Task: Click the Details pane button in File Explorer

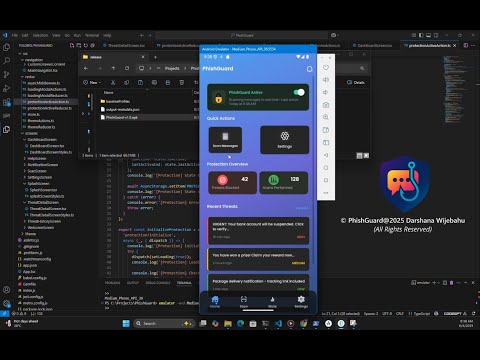Action: tap(356, 82)
